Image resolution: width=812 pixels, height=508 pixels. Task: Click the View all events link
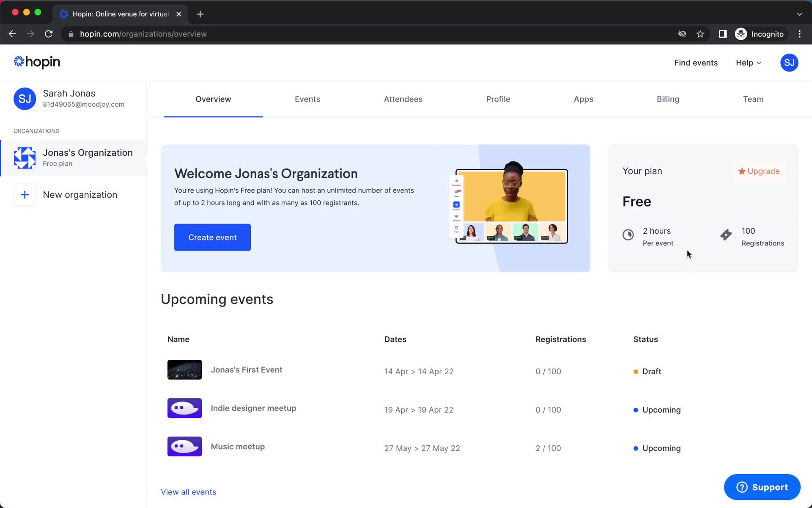(x=188, y=491)
